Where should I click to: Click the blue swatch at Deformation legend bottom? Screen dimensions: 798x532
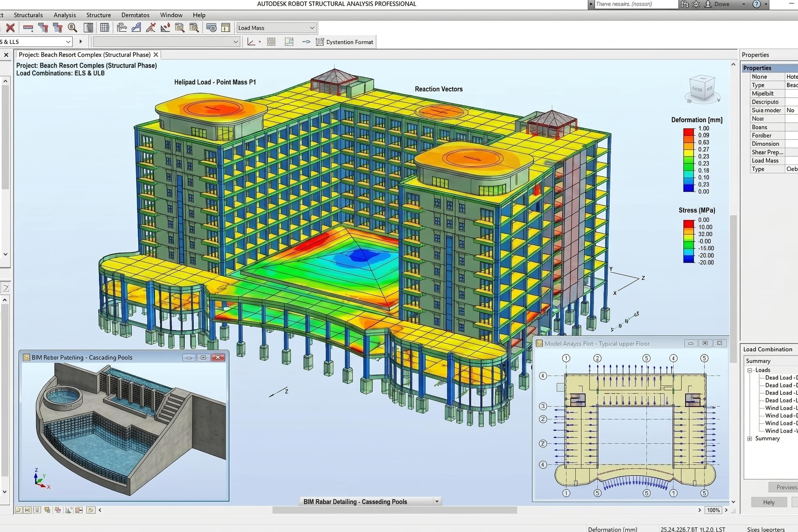[689, 188]
